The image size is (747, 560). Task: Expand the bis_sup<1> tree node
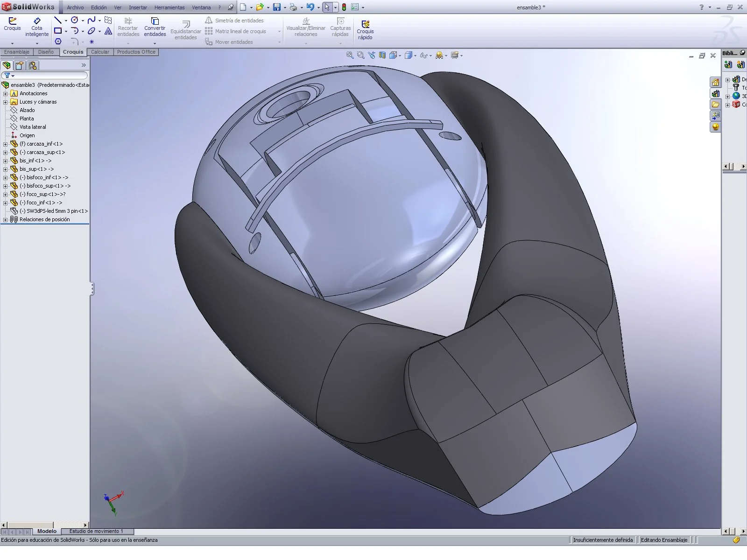coord(5,169)
